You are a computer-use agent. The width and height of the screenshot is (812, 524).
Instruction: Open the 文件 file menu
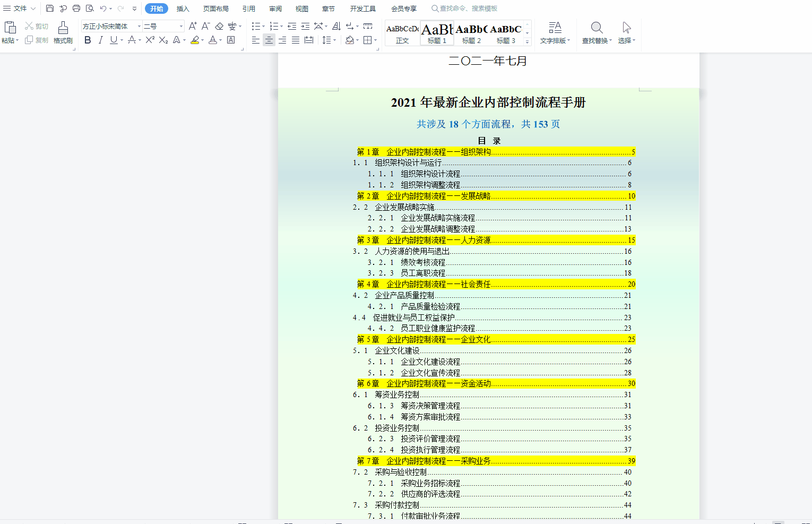coord(20,8)
